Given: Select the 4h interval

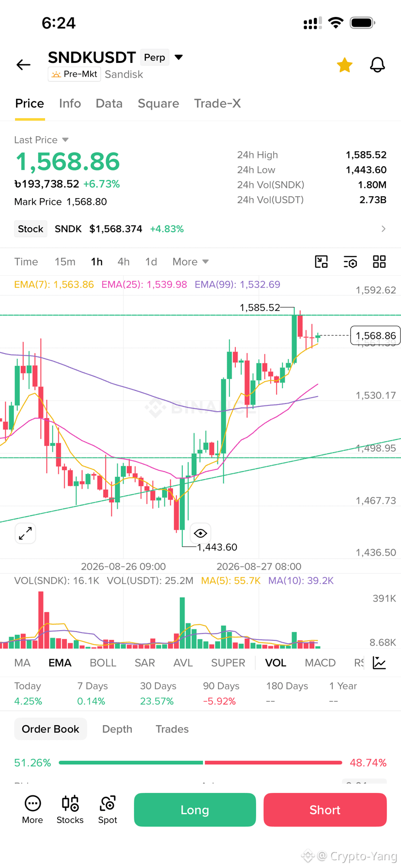Looking at the screenshot, I should 123,262.
